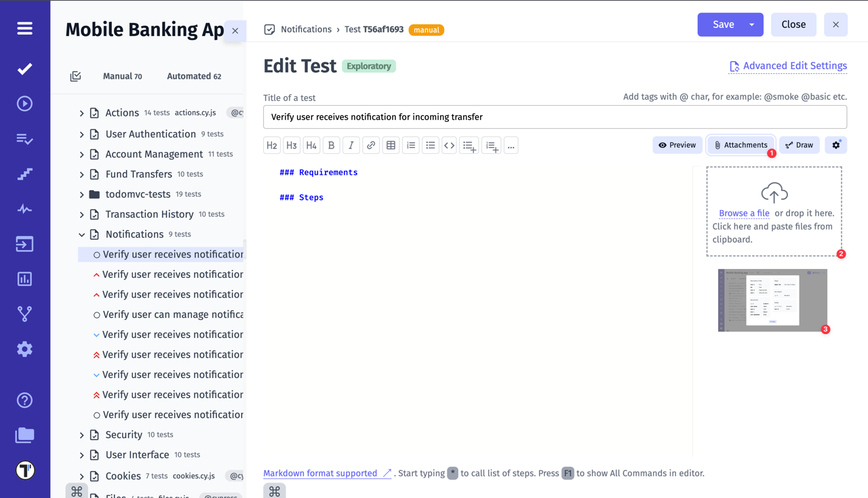Toggle italic formatting for the description
Image resolution: width=868 pixels, height=498 pixels.
[x=351, y=145]
